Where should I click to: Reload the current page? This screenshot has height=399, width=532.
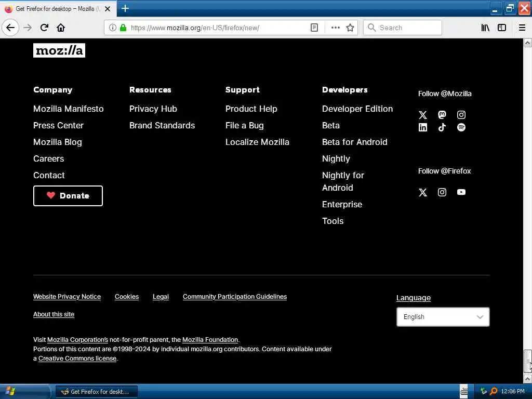pyautogui.click(x=44, y=28)
